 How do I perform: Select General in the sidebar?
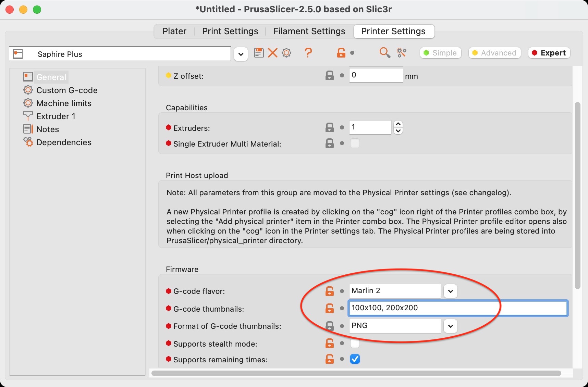click(51, 77)
